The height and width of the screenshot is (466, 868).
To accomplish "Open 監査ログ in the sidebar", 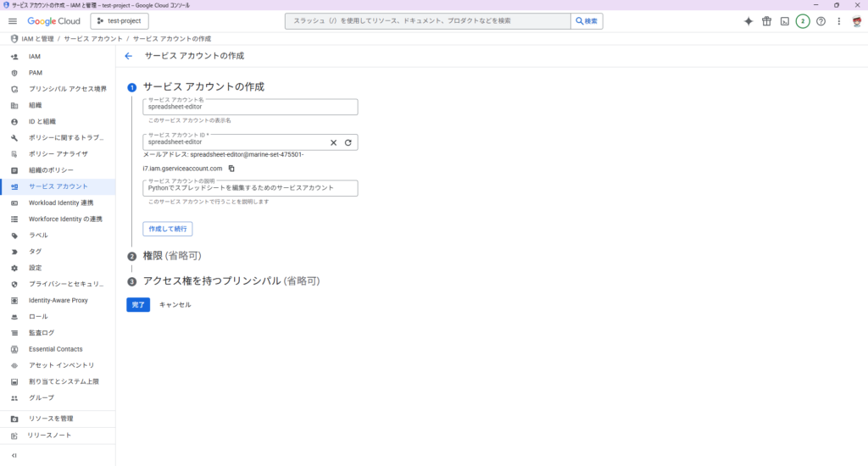I will click(42, 333).
